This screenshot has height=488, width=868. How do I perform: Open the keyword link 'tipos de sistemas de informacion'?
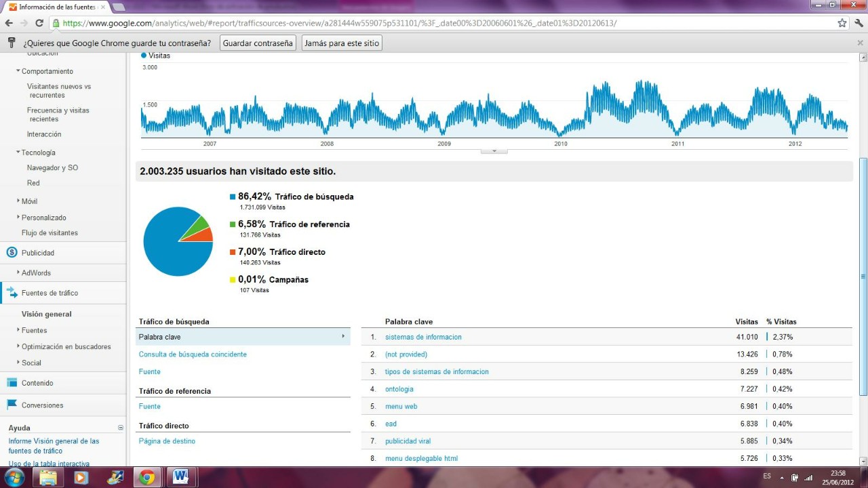coord(437,372)
